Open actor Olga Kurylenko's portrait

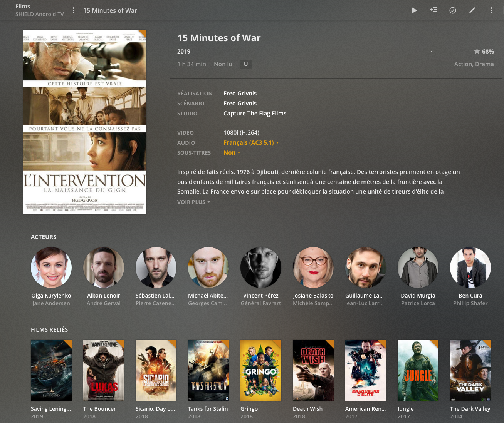coord(51,268)
